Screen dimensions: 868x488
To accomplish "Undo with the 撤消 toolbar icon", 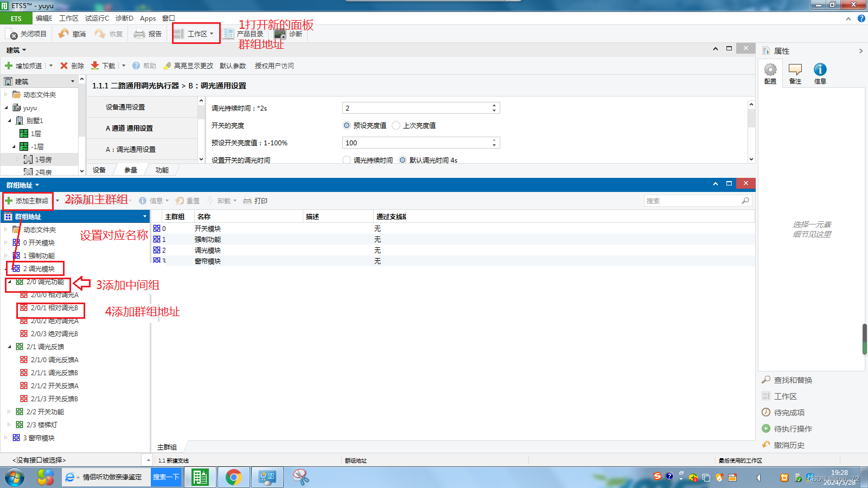I will 63,34.
